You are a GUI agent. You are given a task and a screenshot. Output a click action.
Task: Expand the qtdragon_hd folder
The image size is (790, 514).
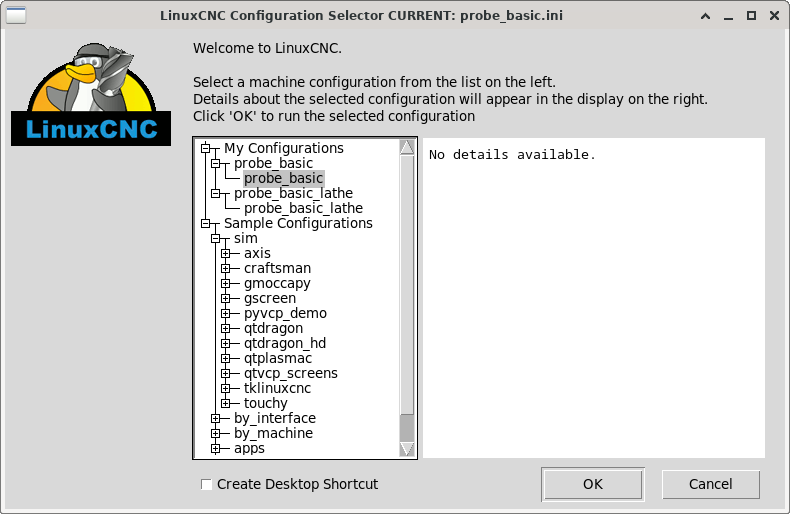226,343
